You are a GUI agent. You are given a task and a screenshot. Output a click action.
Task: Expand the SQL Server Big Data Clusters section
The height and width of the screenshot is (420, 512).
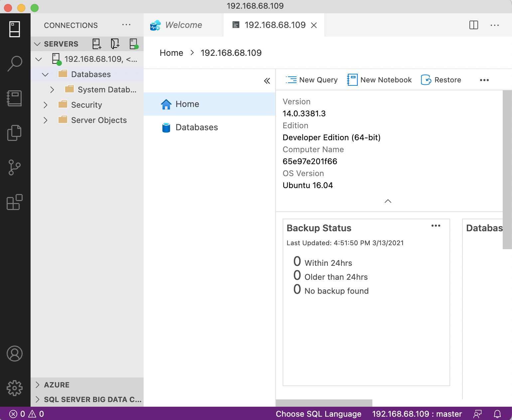(38, 399)
